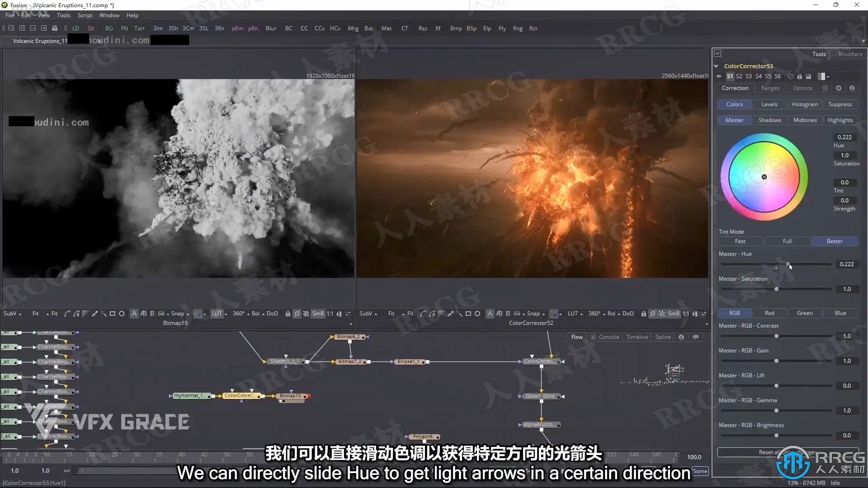Viewport: 868px width, 488px height.
Task: Click the lock icon on ColorCorrector53
Action: click(x=799, y=76)
